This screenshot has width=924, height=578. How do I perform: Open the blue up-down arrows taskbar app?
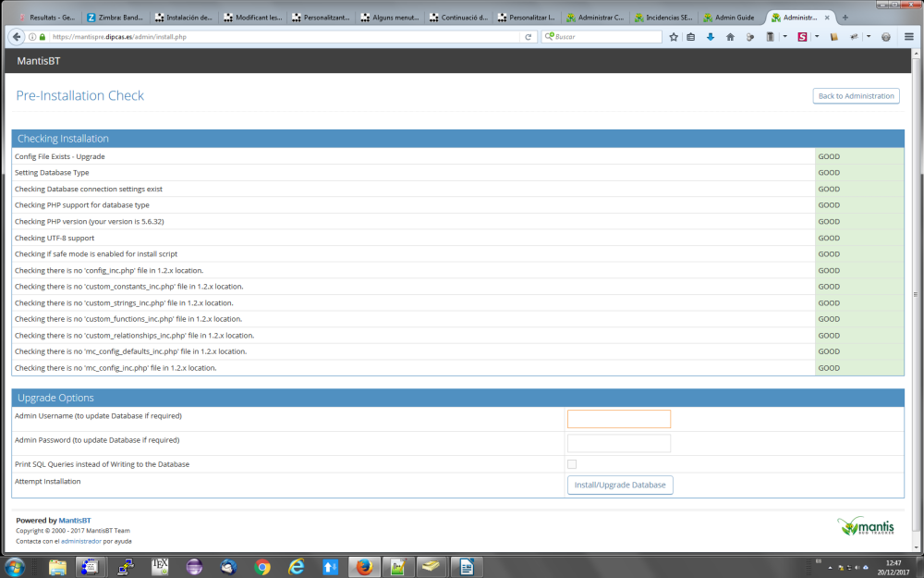(x=331, y=567)
